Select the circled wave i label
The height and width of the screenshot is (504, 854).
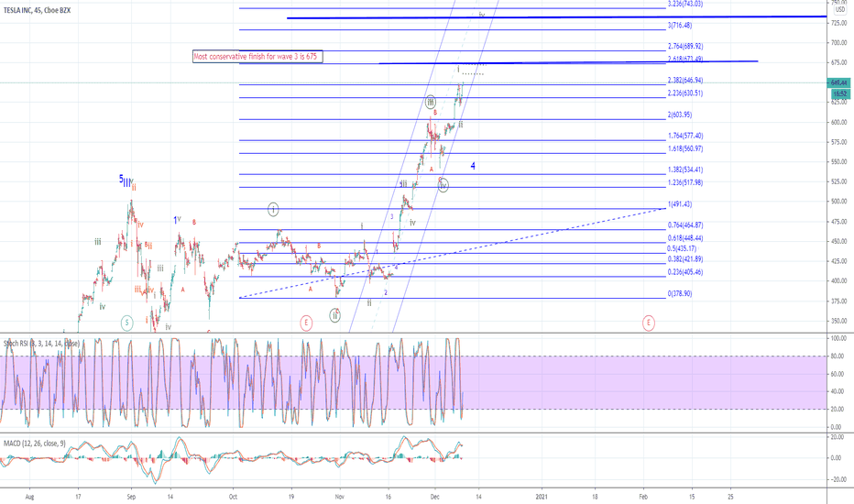[x=273, y=209]
